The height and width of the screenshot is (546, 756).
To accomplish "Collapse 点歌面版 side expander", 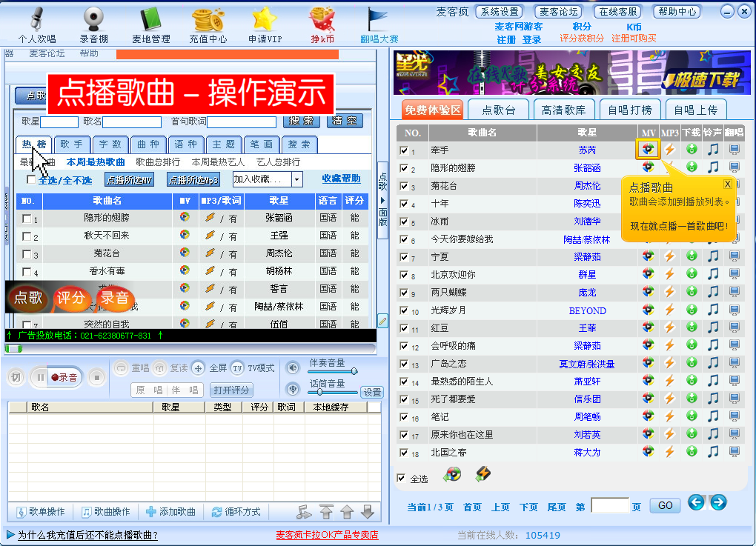I will click(x=383, y=200).
